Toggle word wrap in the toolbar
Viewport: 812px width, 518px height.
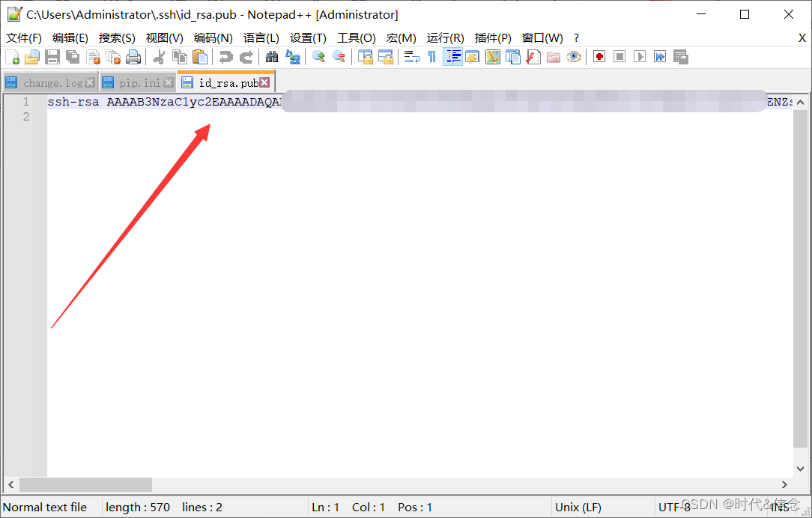tap(411, 57)
